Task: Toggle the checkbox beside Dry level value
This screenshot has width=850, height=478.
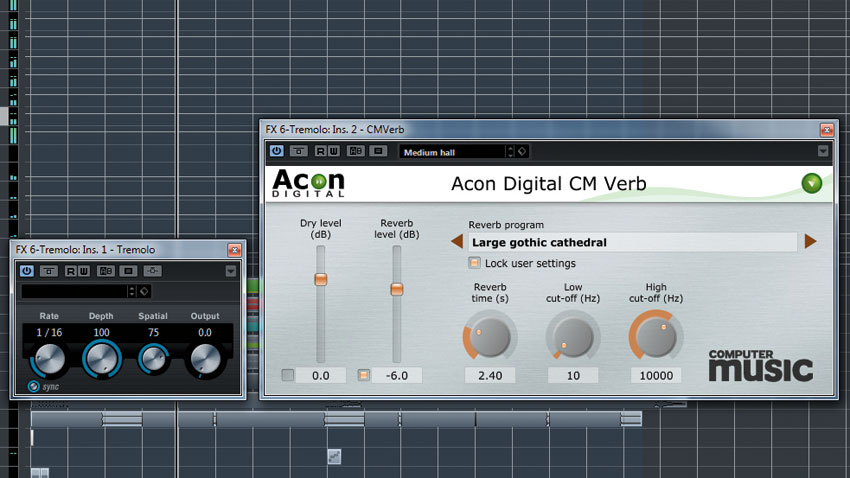Action: [288, 375]
